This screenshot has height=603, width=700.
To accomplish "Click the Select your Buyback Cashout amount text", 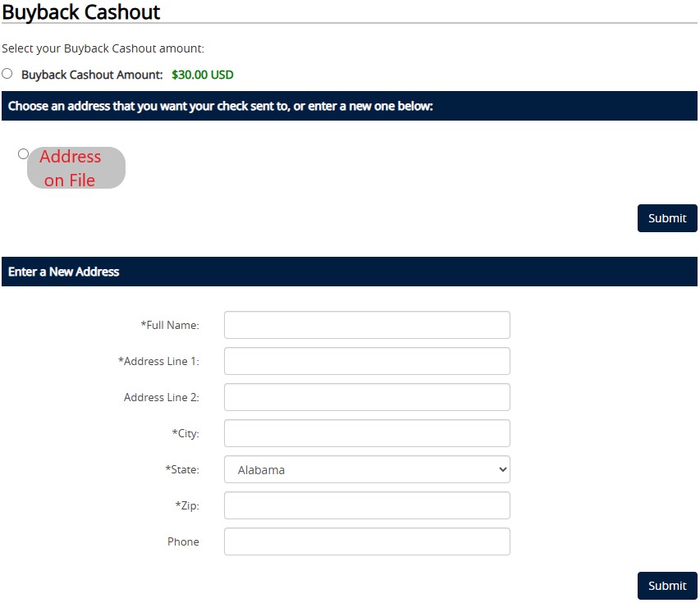I will click(x=101, y=48).
